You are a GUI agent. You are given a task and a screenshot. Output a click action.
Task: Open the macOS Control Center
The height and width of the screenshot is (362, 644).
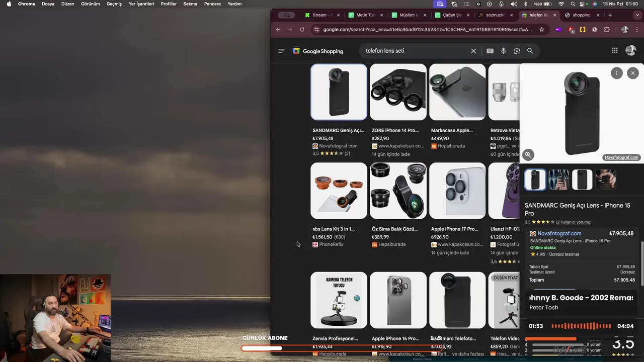point(584,4)
